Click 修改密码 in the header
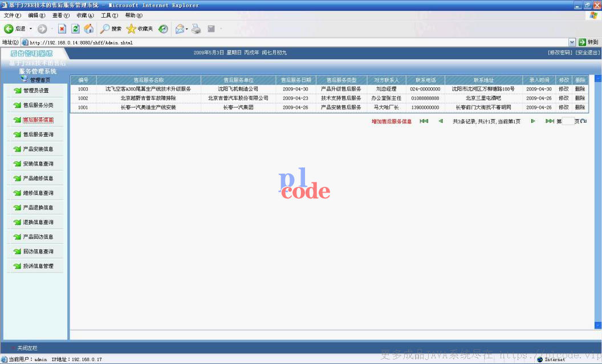This screenshot has width=602, height=364. click(x=560, y=52)
